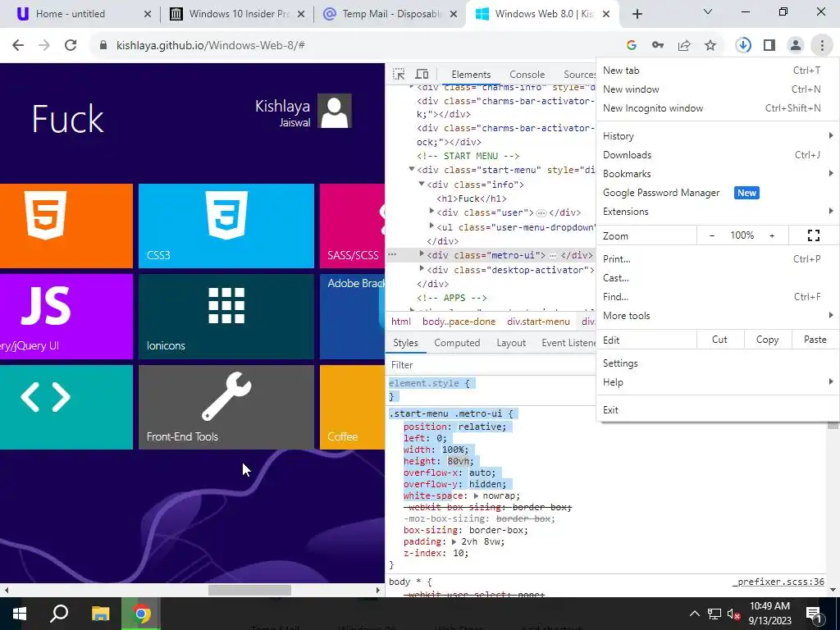Open the Bookmarks submenu
The image size is (840, 630).
pos(717,174)
